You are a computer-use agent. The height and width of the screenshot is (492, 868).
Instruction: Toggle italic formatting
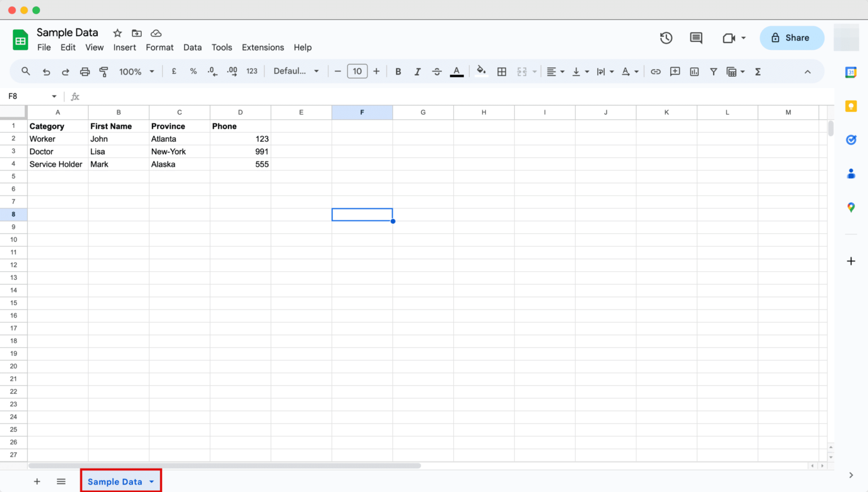417,71
